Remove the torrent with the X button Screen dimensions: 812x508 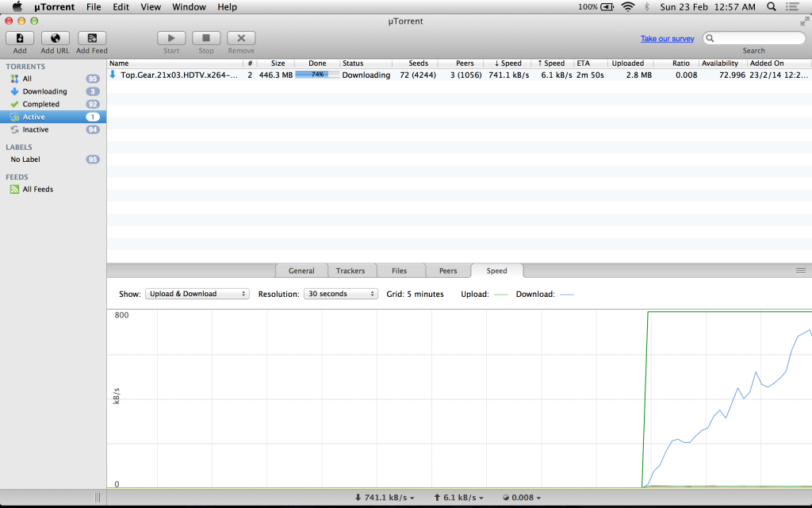pos(241,38)
